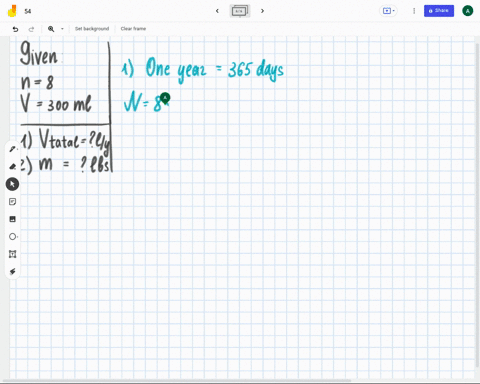Image resolution: width=480 pixels, height=384 pixels.
Task: Select the Pen tool
Action: click(x=13, y=149)
